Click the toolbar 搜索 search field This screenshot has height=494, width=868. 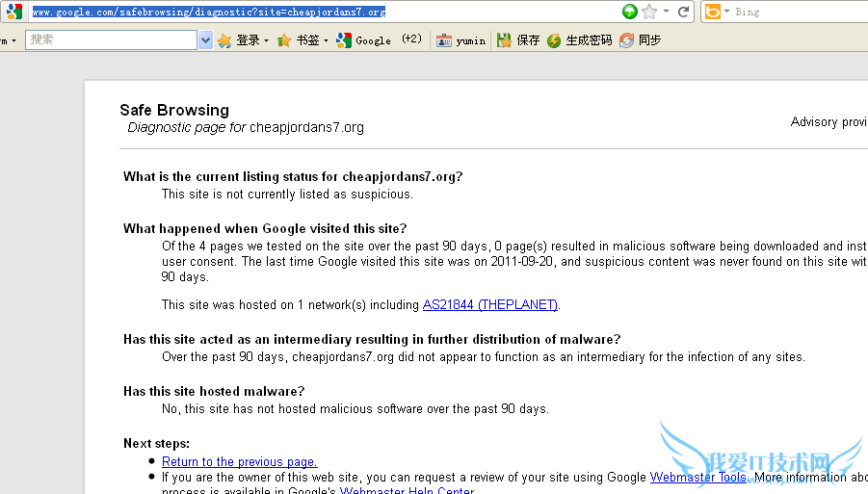111,39
